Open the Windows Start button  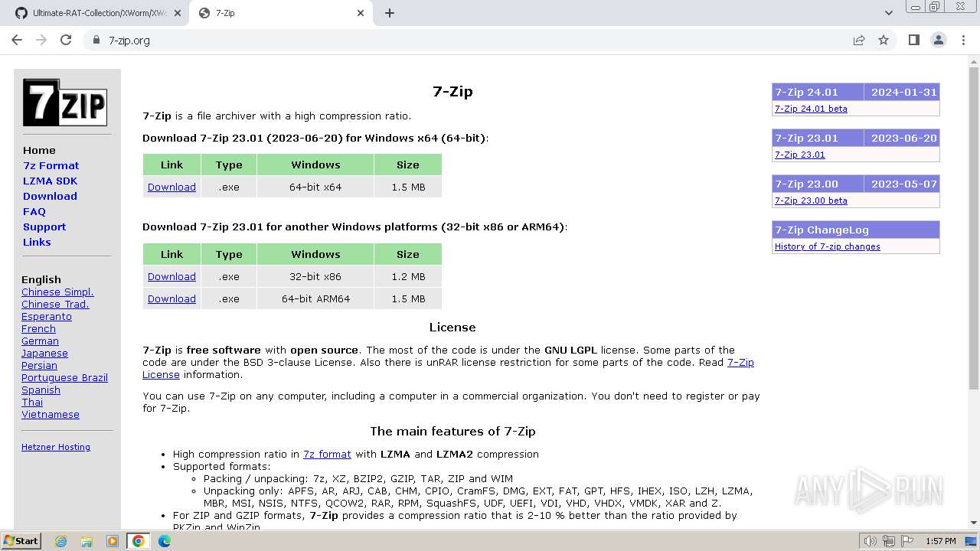[21, 541]
